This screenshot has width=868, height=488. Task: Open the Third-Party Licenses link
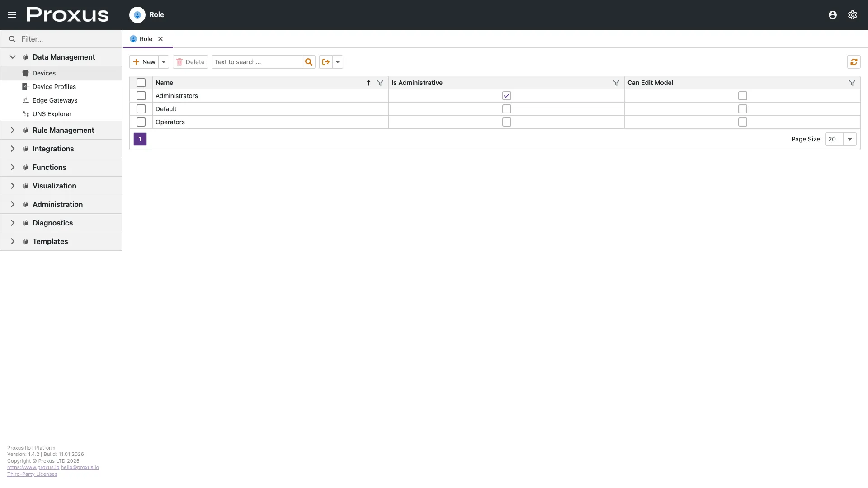(x=32, y=474)
